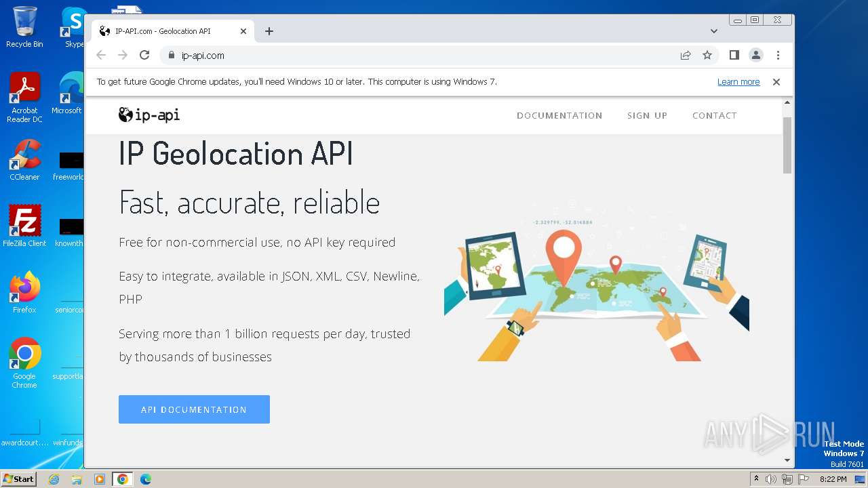This screenshot has width=868, height=488.
Task: Open the Start menu
Action: click(18, 479)
